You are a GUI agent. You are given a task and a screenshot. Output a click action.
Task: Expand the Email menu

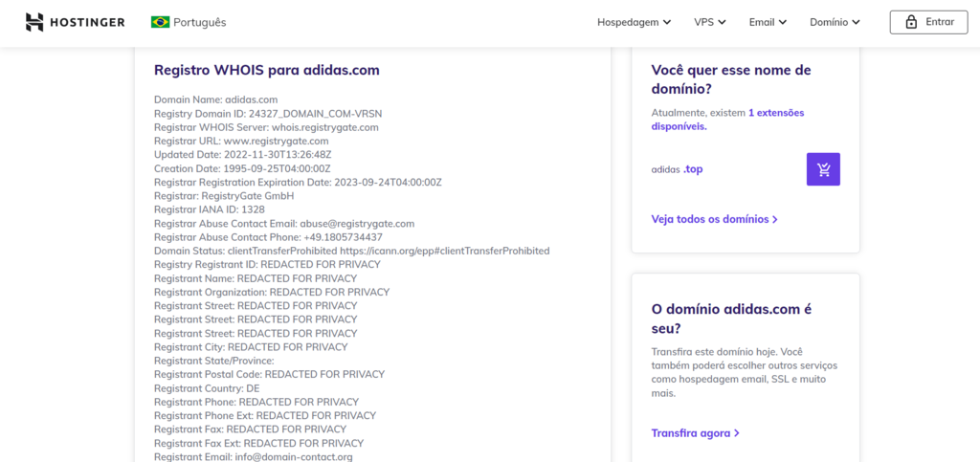point(768,22)
